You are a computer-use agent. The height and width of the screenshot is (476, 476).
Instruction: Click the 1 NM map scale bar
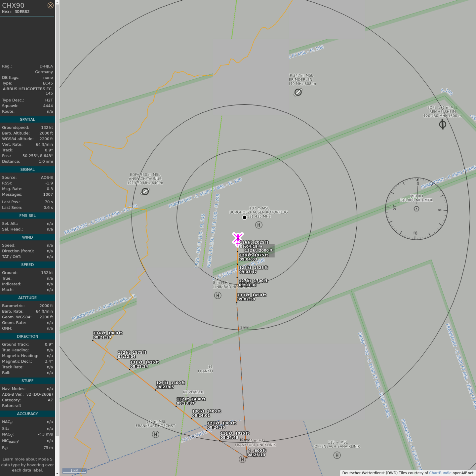click(74, 471)
